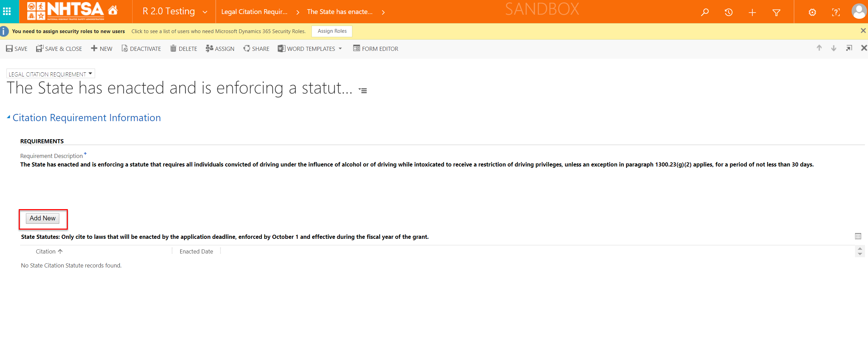This screenshot has width=868, height=348.
Task: Open recently viewed items history icon
Action: click(x=729, y=12)
